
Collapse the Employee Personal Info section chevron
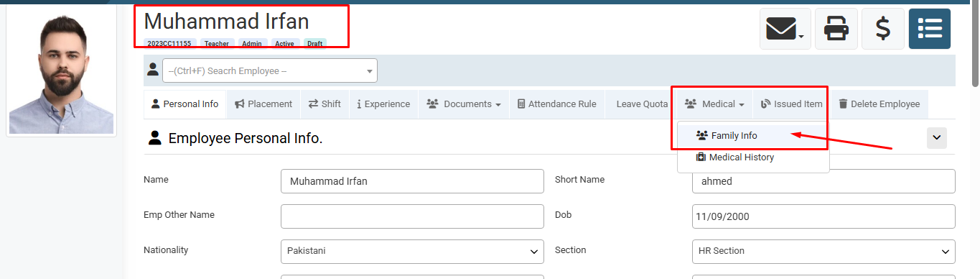click(x=936, y=138)
